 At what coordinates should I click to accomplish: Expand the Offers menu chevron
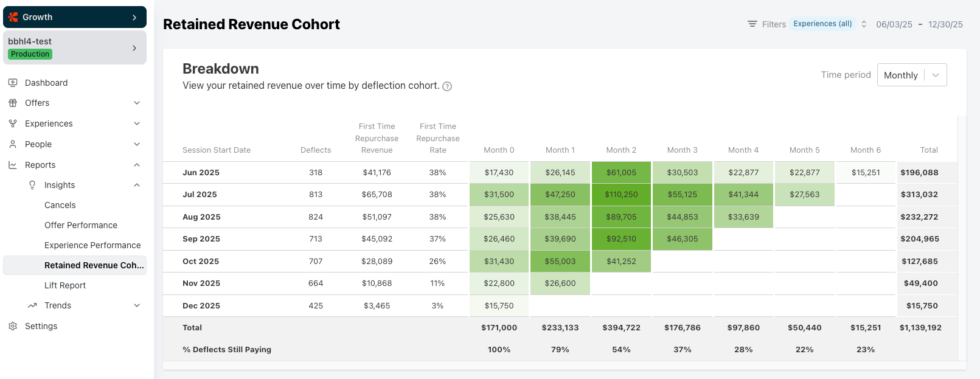coord(137,103)
